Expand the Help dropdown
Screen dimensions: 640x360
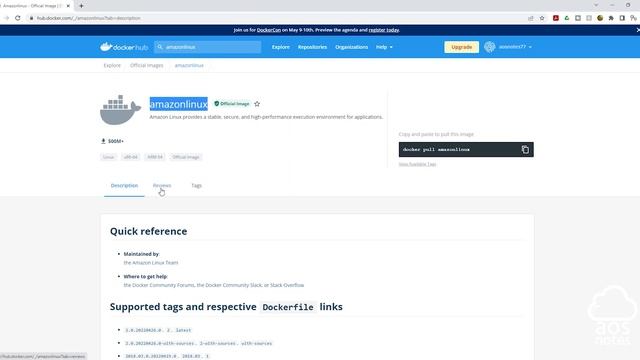[384, 47]
